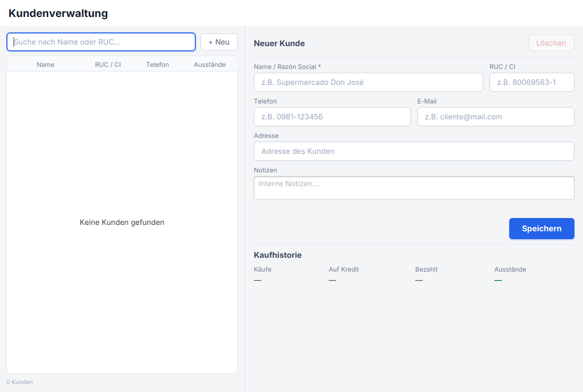The image size is (583, 392).
Task: Select the Telefon input in the form
Action: pos(332,117)
